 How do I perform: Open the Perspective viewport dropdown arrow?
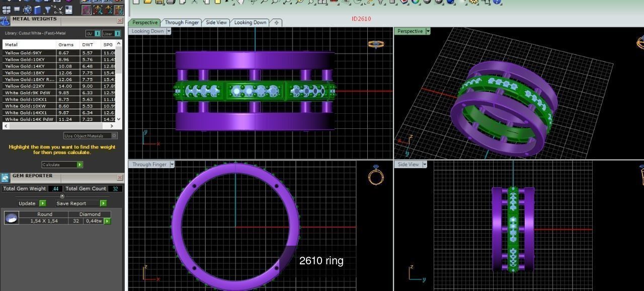428,31
